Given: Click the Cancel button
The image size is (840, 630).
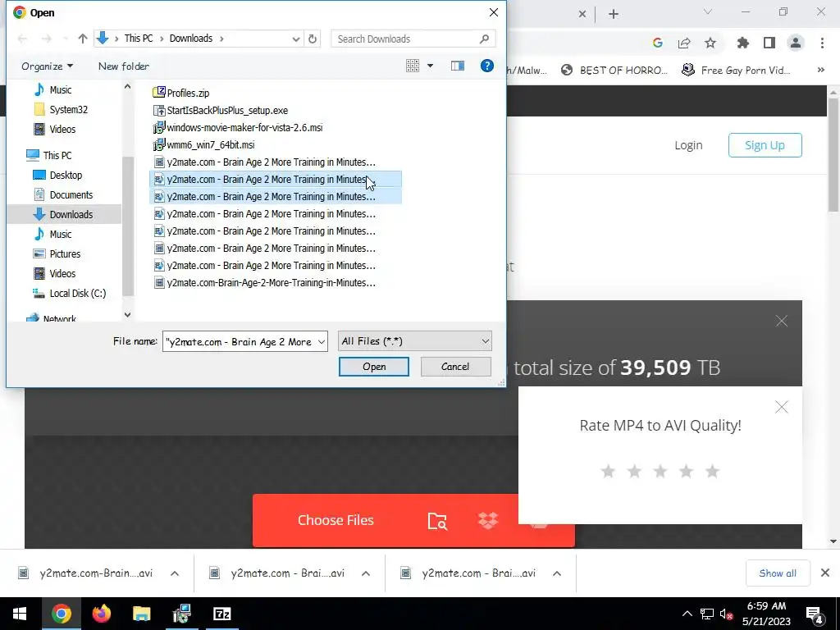Looking at the screenshot, I should pyautogui.click(x=455, y=367).
